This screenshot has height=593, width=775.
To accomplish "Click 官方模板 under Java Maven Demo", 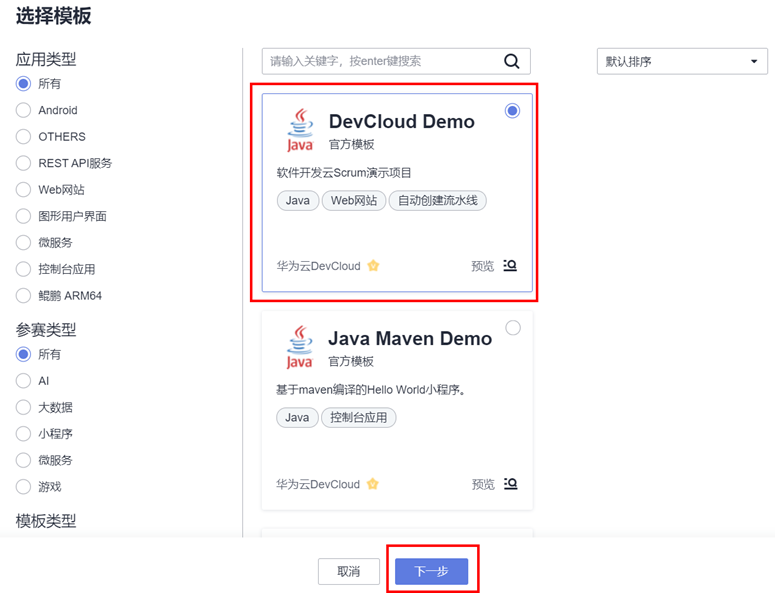I will (x=351, y=361).
